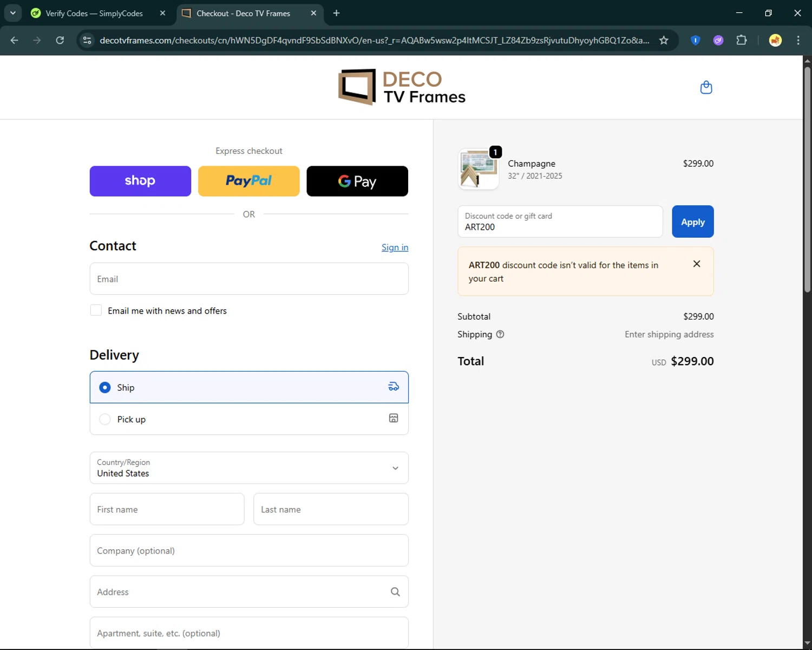Click the Sign in link
812x650 pixels.
[395, 248]
